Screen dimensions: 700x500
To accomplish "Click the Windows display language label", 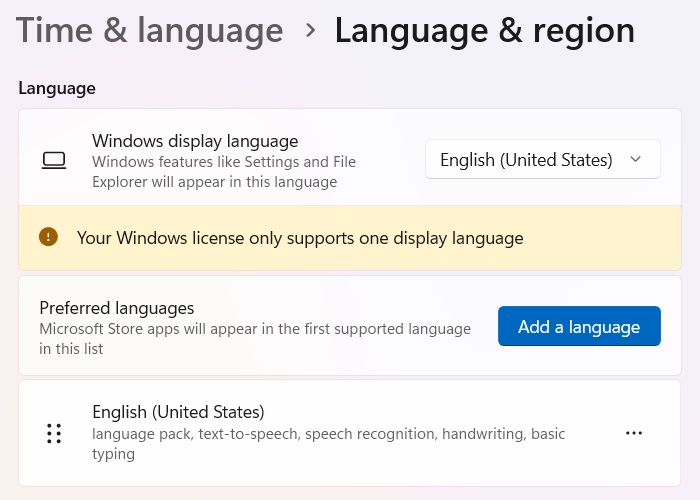I will (x=195, y=141).
